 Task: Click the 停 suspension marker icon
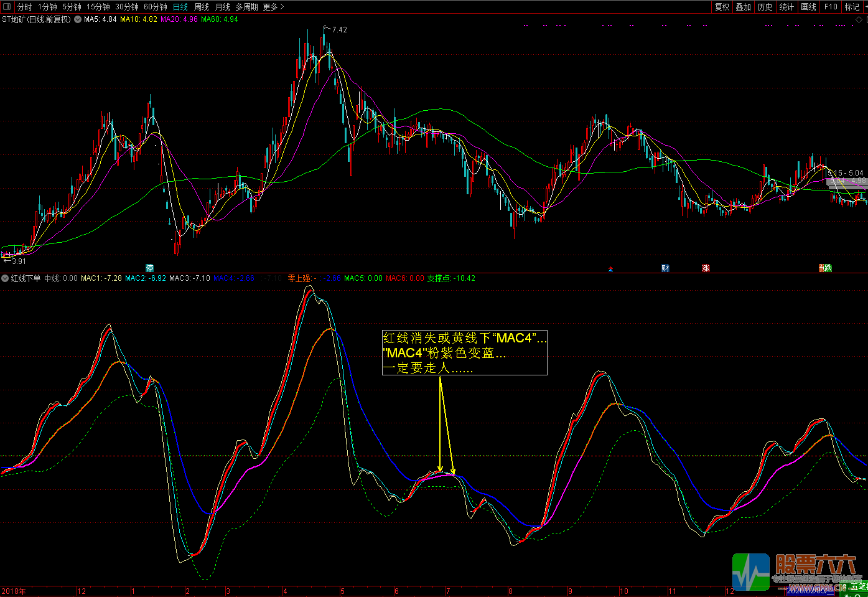pos(150,268)
